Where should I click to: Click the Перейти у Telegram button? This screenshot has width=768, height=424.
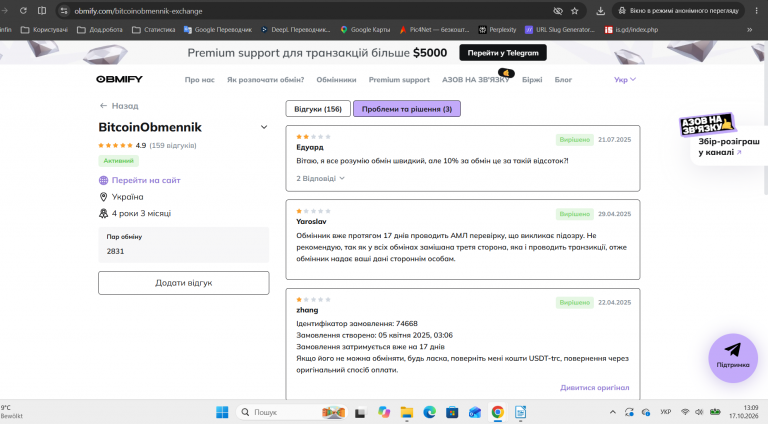pyautogui.click(x=503, y=53)
